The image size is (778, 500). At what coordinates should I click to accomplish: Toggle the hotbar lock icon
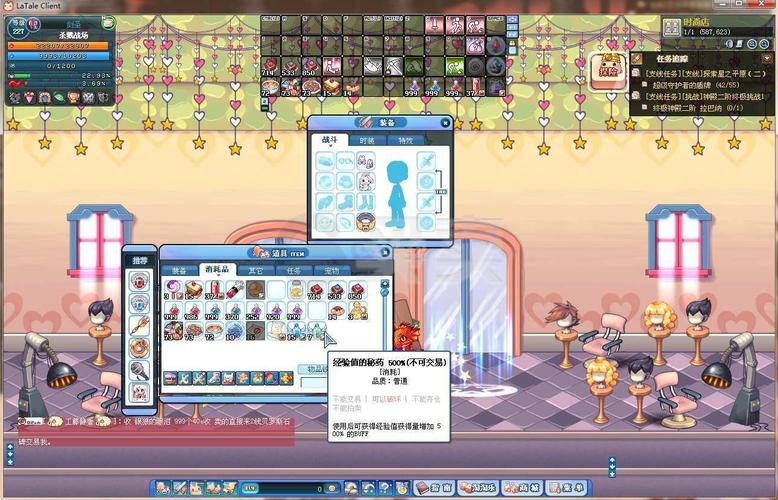pyautogui.click(x=513, y=43)
